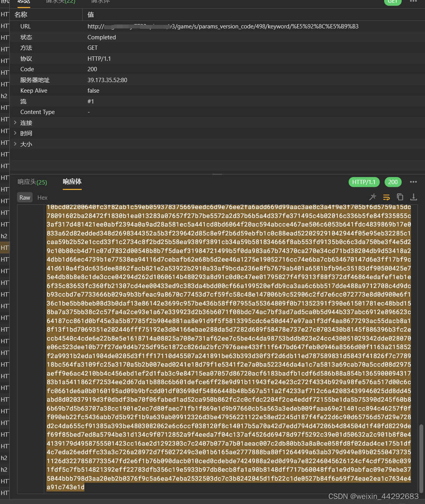Expand the 时间 section

(x=15, y=133)
